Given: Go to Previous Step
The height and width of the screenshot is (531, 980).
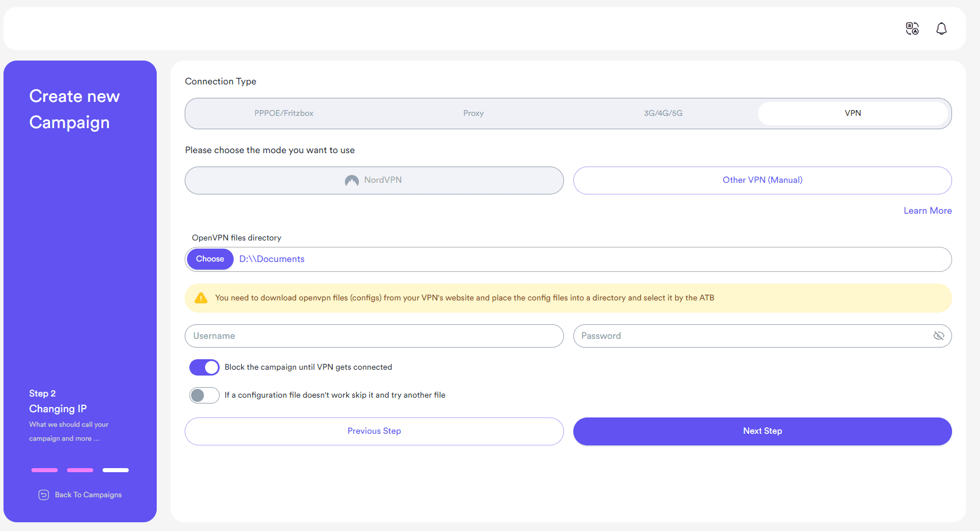Looking at the screenshot, I should [374, 431].
